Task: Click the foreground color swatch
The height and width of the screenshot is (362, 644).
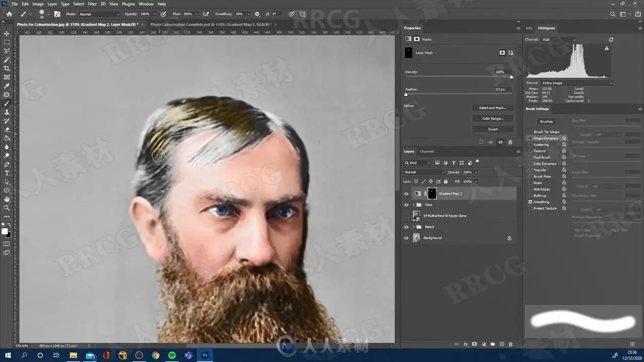Action: tap(5, 231)
